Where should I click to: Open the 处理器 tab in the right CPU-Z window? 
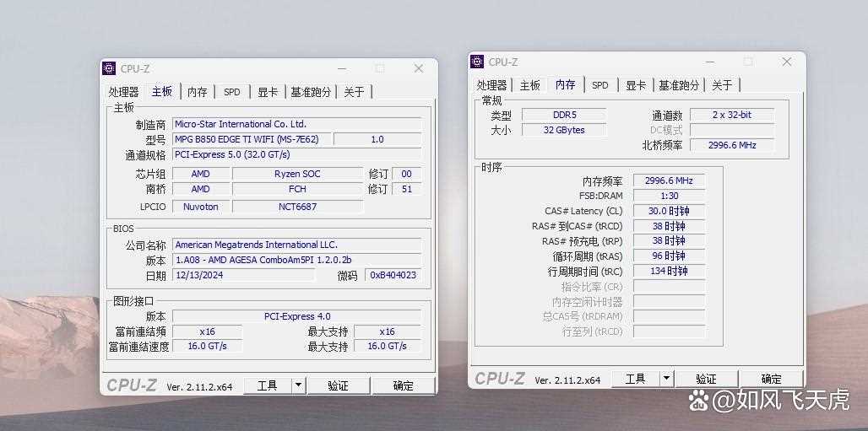[491, 85]
